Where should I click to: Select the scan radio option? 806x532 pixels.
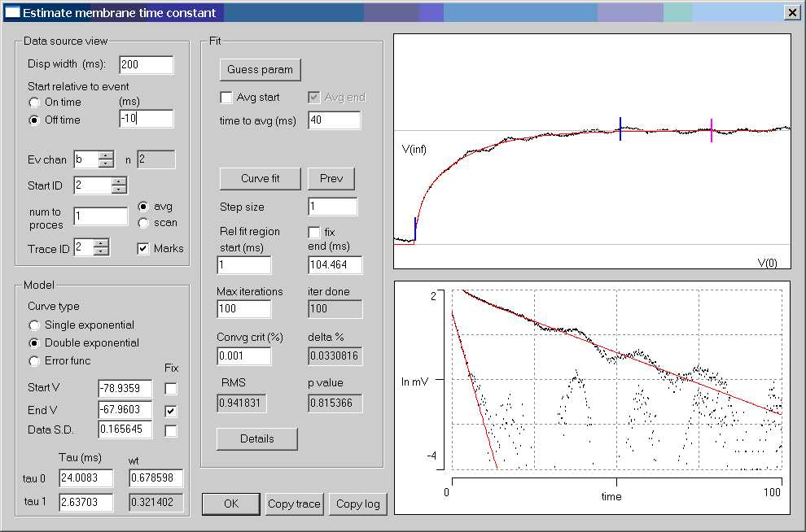coord(143,223)
